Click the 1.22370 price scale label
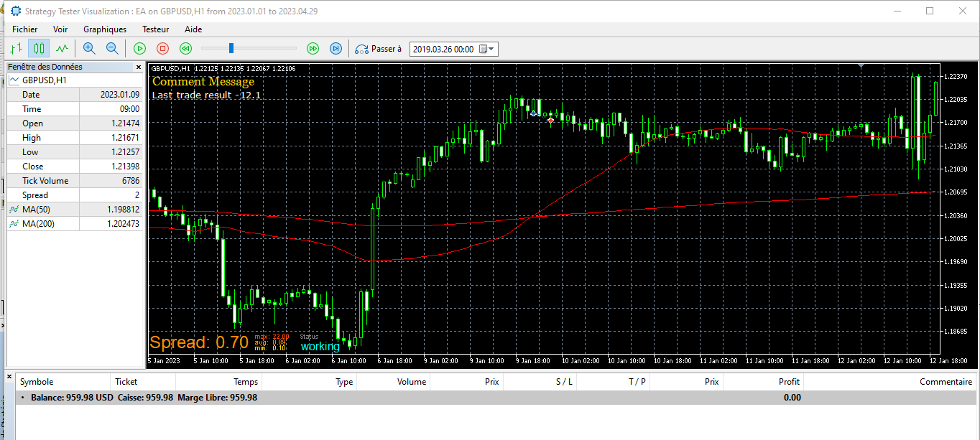This screenshot has width=980, height=440. tap(956, 76)
